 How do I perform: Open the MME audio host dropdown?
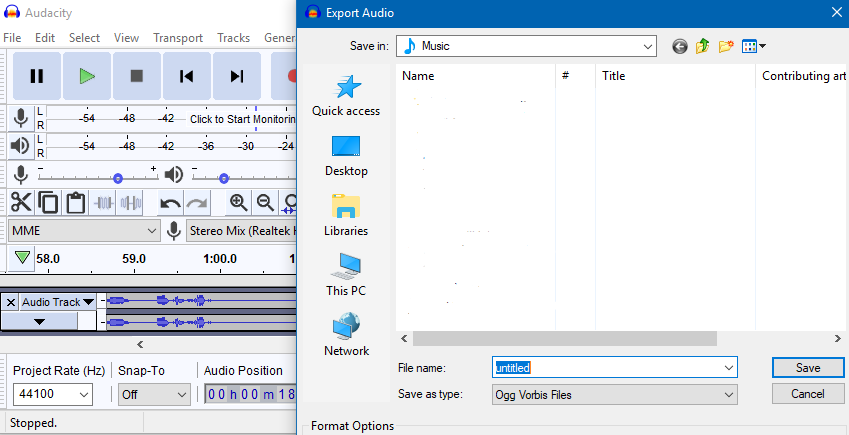click(x=84, y=231)
